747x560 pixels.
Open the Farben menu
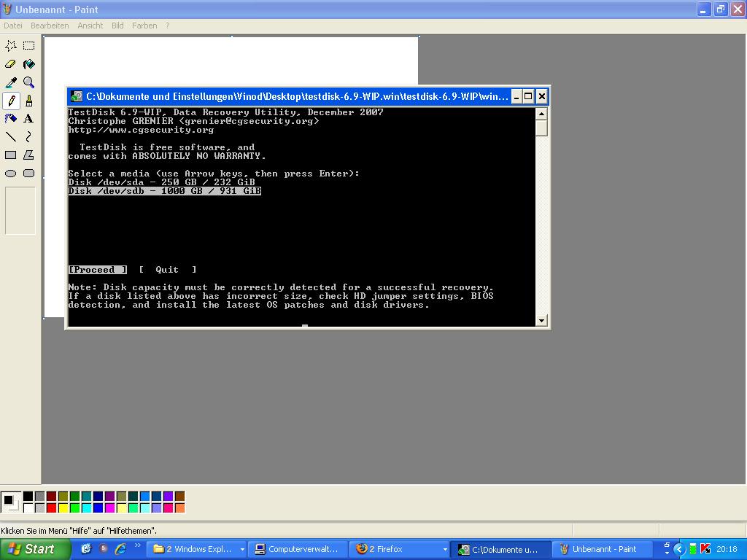click(x=144, y=26)
